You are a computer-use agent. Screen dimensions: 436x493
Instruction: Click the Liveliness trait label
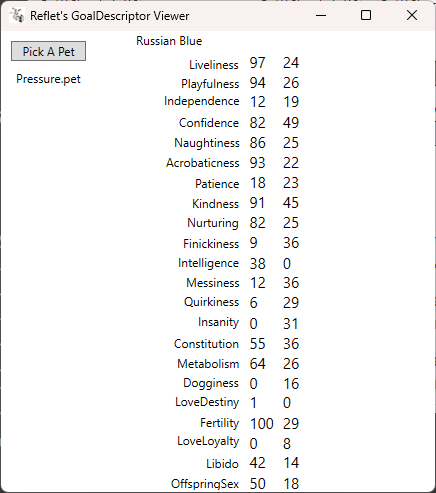214,65
